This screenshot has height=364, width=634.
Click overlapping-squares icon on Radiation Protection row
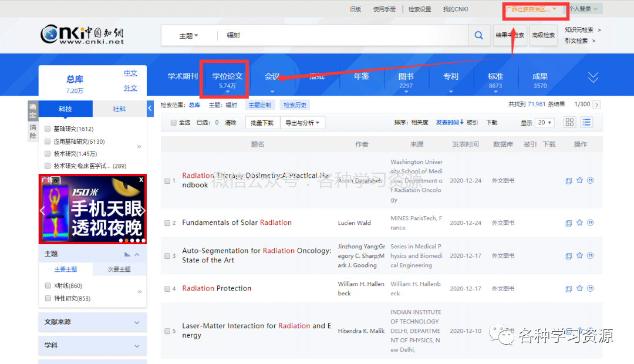coord(568,289)
